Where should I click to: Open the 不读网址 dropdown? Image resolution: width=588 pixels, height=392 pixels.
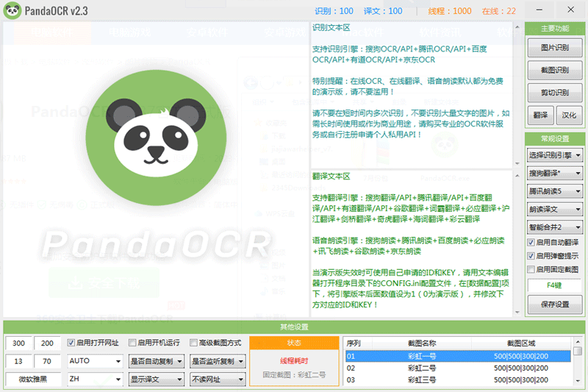coord(218,379)
